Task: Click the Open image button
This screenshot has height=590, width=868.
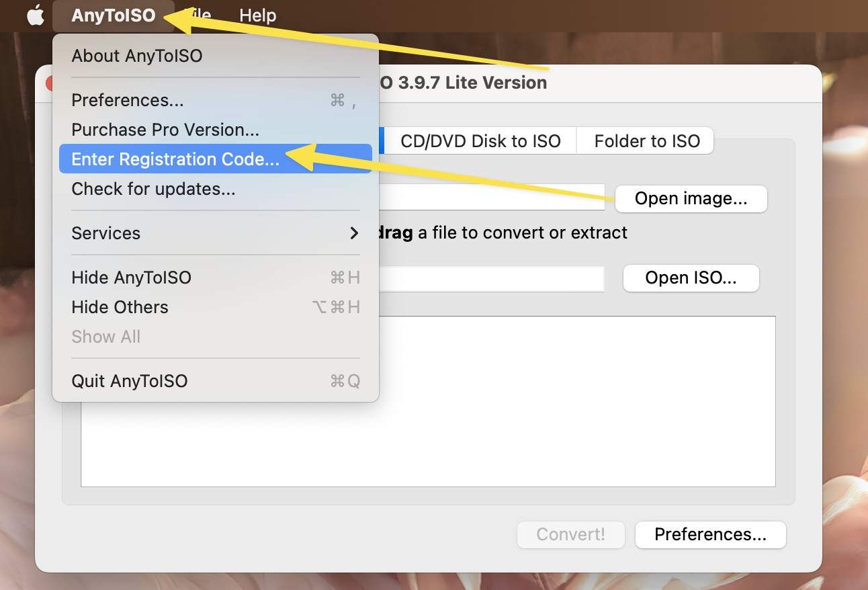Action: point(691,198)
